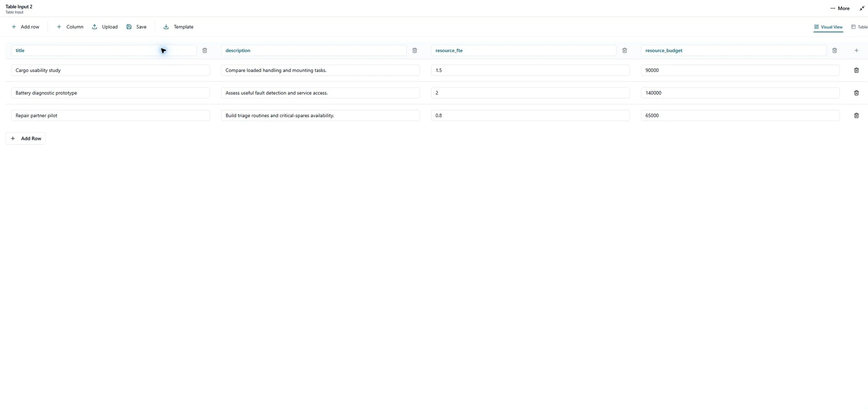Add new column with plus icon beside resource_budget
This screenshot has width=868, height=409.
(856, 51)
